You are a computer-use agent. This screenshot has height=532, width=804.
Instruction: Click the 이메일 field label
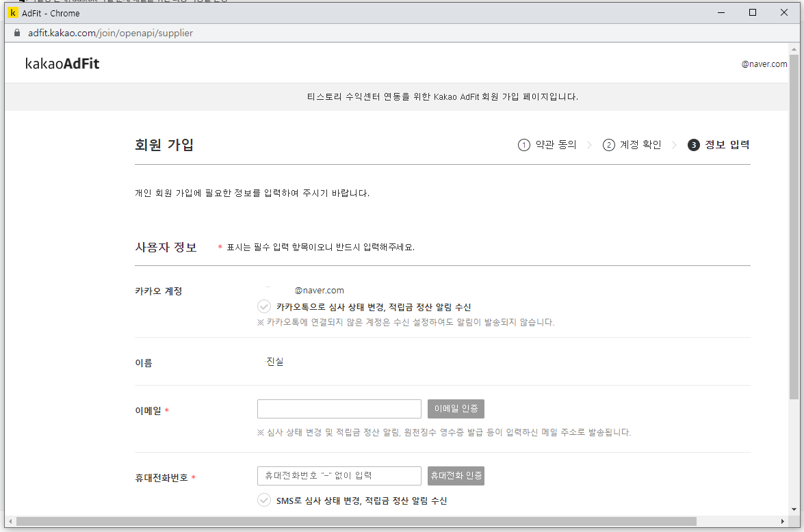pyautogui.click(x=148, y=410)
